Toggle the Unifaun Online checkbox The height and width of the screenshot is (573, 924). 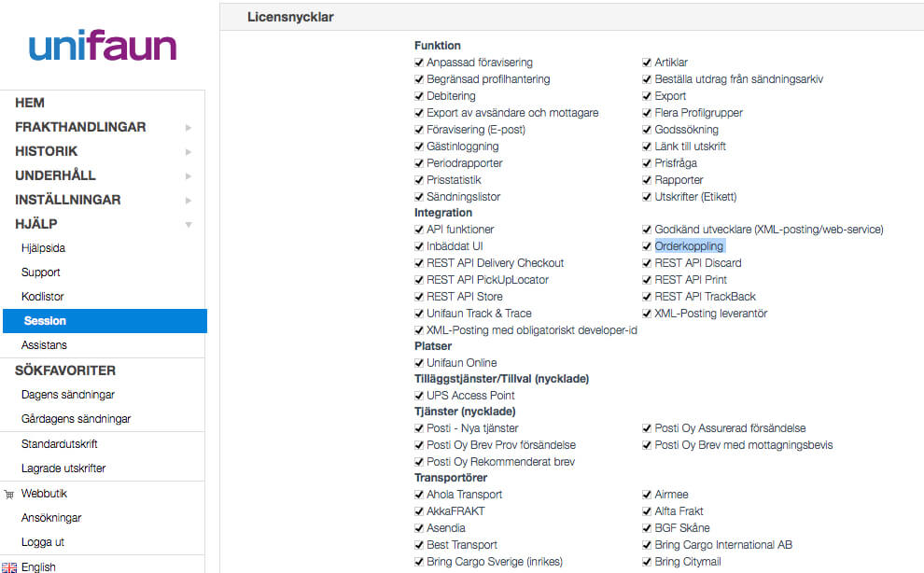(x=419, y=363)
